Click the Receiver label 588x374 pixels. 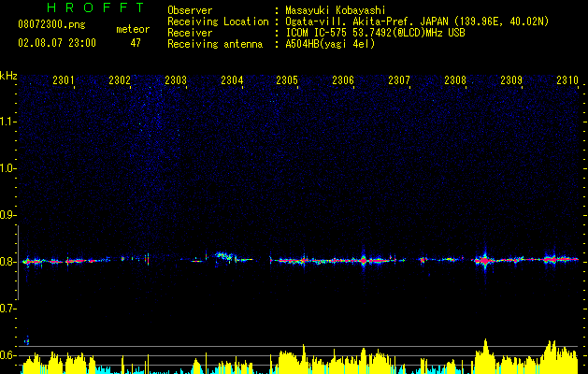pos(190,33)
